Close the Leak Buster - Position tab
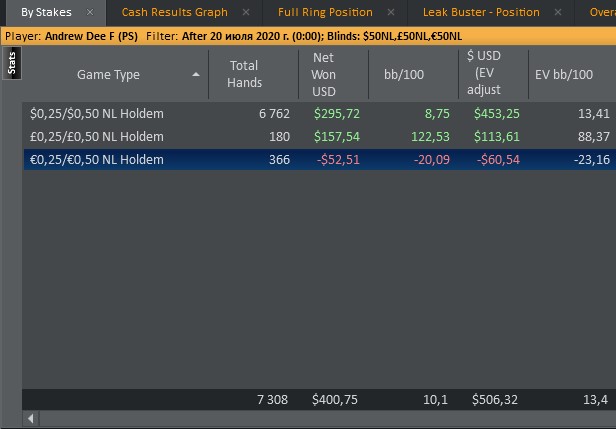 (559, 13)
